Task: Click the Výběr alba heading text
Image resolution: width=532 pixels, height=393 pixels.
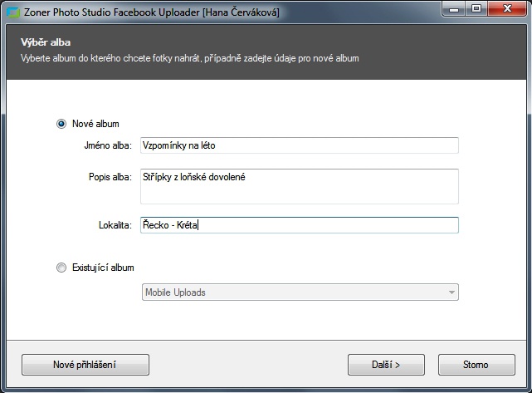Action: click(x=46, y=42)
